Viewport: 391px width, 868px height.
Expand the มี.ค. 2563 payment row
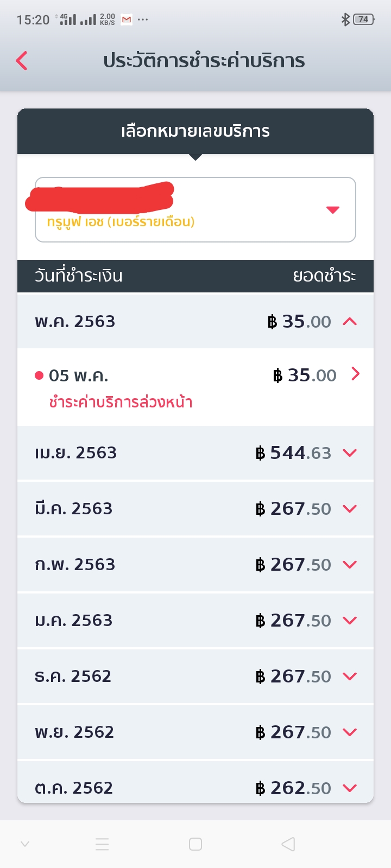350,509
